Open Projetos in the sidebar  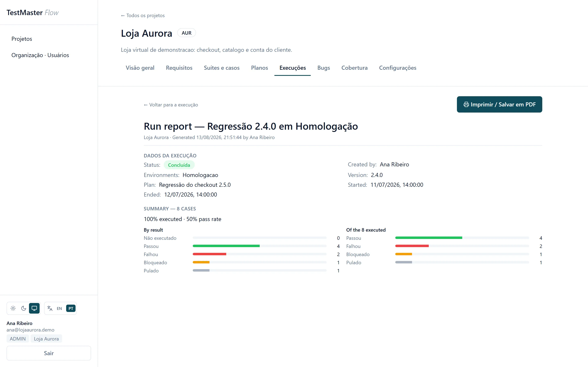click(x=22, y=39)
